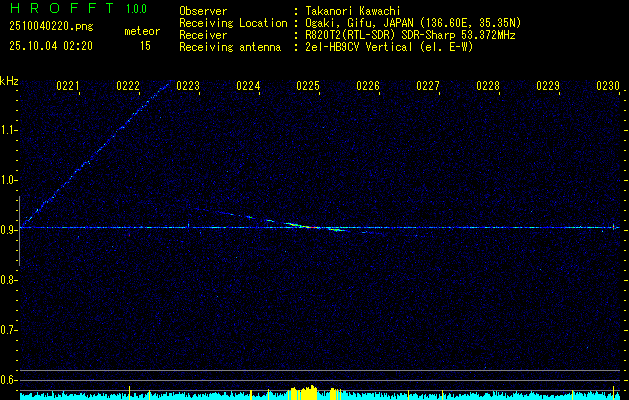Click the 0227 time marker
The width and height of the screenshot is (629, 400).
[428, 86]
